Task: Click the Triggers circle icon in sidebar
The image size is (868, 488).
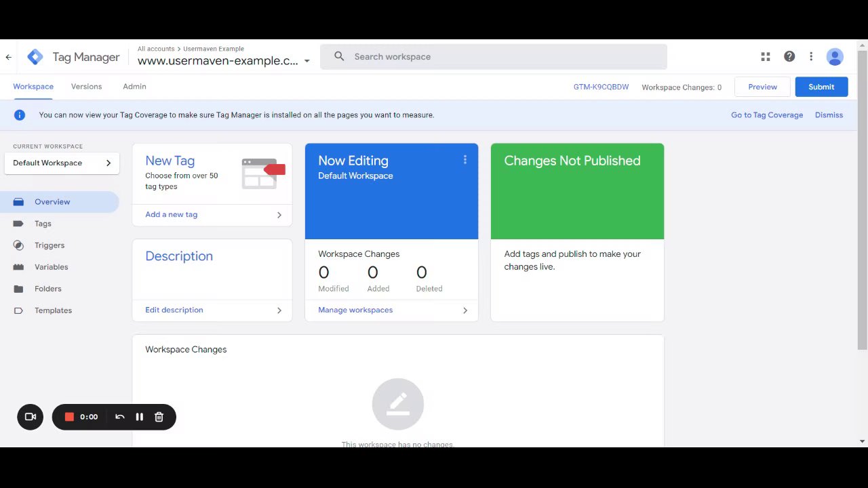Action: pos(18,245)
